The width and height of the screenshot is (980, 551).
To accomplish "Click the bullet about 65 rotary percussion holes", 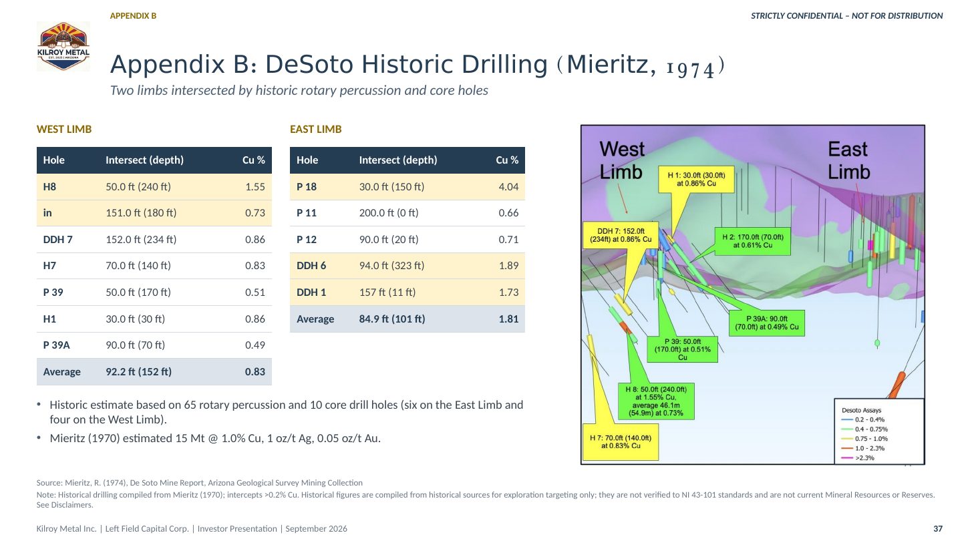I will [x=286, y=412].
